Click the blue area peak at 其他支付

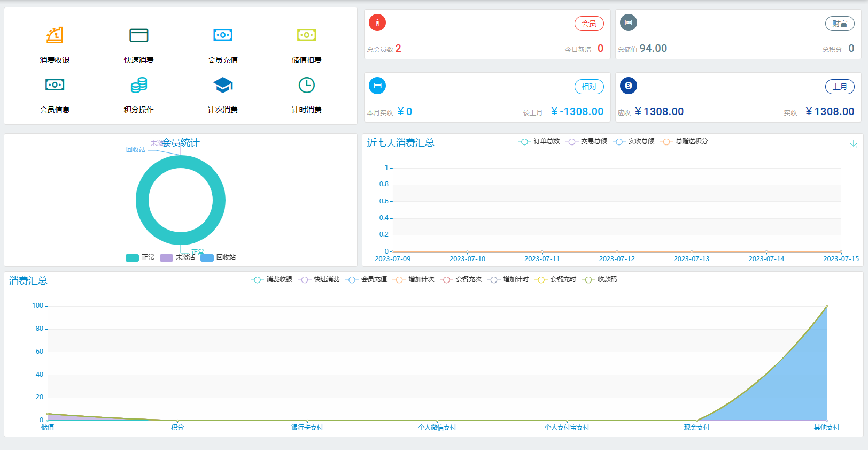[826, 306]
